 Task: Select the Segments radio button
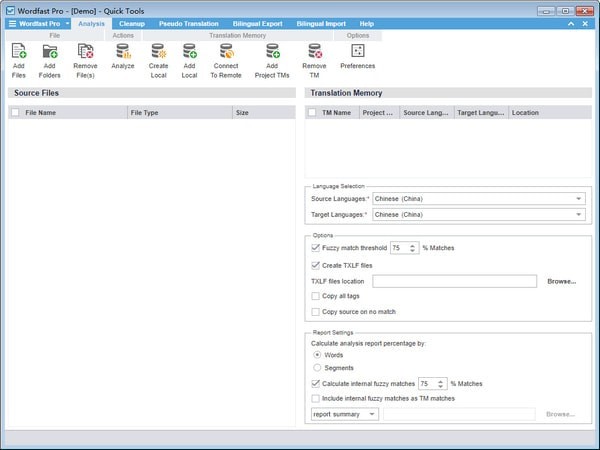click(x=317, y=368)
